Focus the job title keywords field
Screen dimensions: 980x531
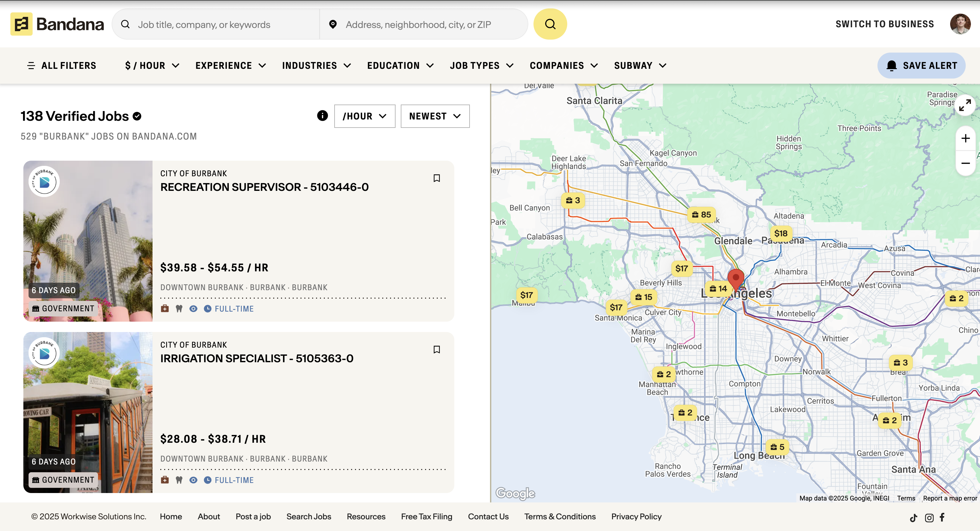point(225,24)
